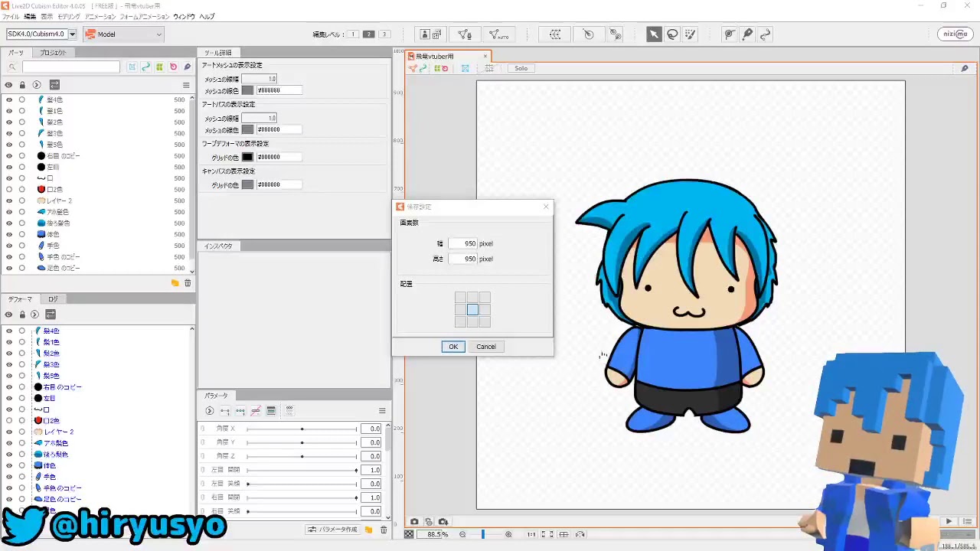The height and width of the screenshot is (551, 980).
Task: Switch to the ログ tab
Action: [53, 299]
